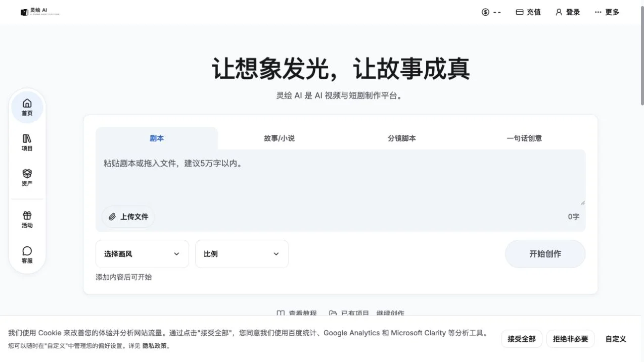This screenshot has width=644, height=362.
Task: Click 登录 to sign in
Action: click(x=568, y=12)
